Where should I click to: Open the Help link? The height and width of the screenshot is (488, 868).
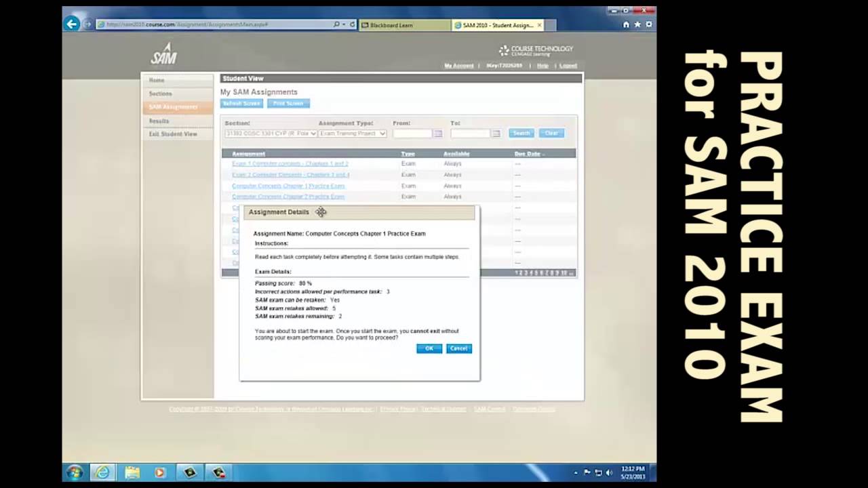(x=542, y=66)
